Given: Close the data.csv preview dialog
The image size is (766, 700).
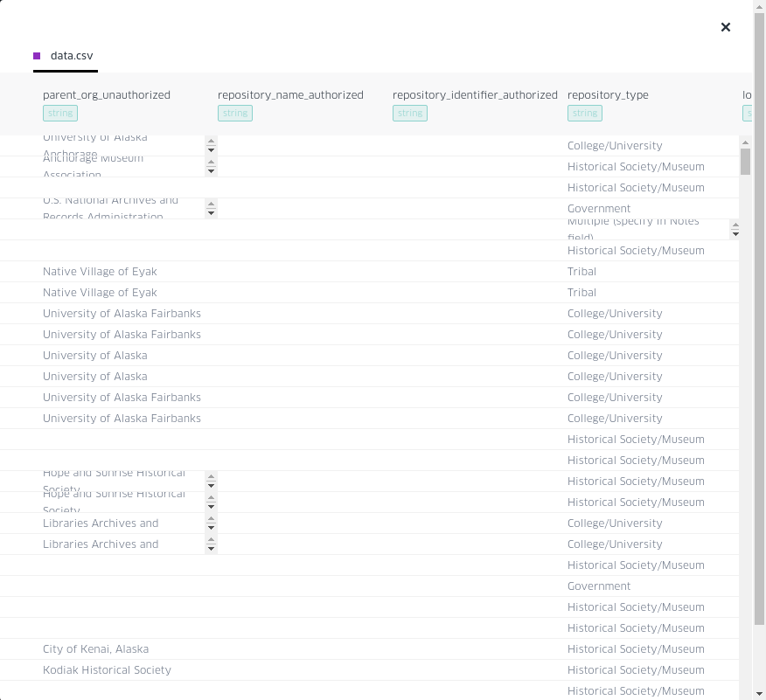Looking at the screenshot, I should pyautogui.click(x=725, y=27).
